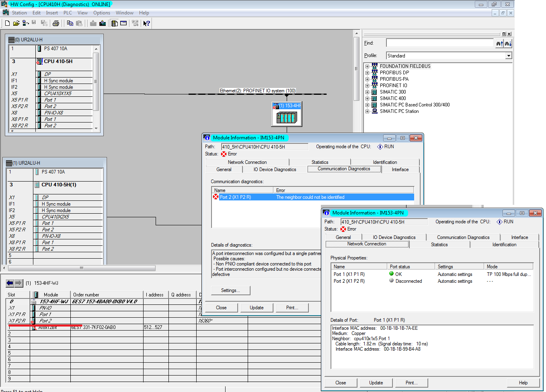The image size is (546, 392).
Task: Click the Find input field
Action: 439,43
